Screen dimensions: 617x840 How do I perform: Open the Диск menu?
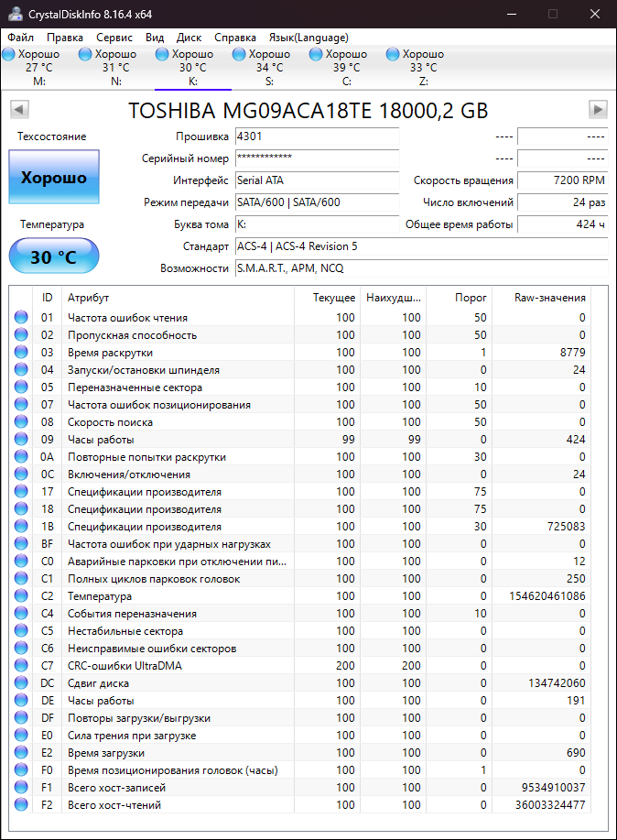click(189, 38)
